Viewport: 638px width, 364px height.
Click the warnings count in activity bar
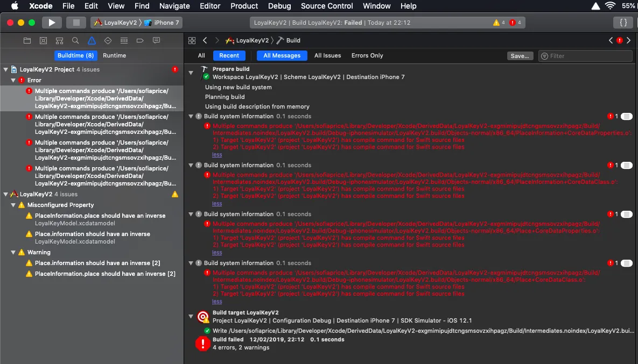tap(499, 23)
